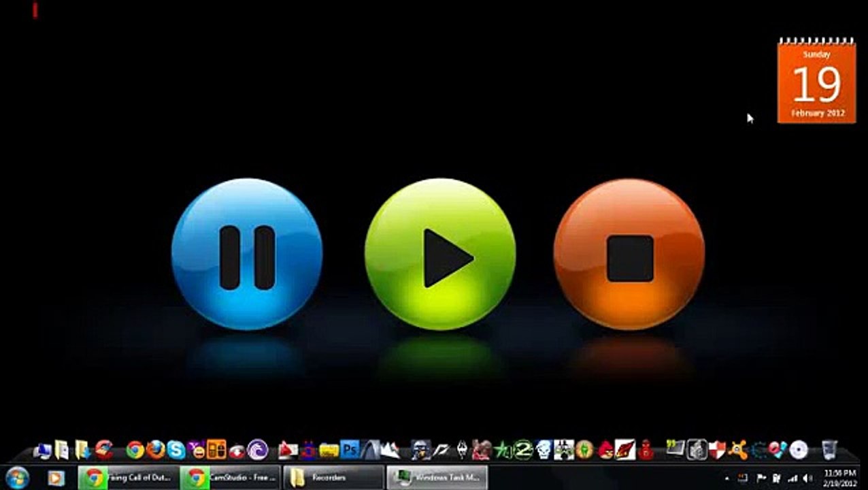Open the yellow folder dock icon
This screenshot has width=868, height=490.
329,451
